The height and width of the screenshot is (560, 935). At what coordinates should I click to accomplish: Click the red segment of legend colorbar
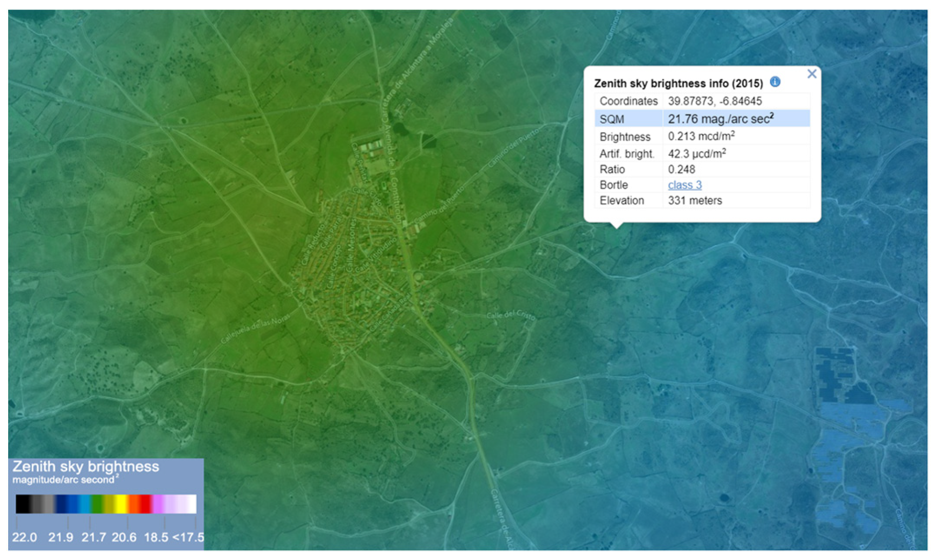(x=145, y=504)
